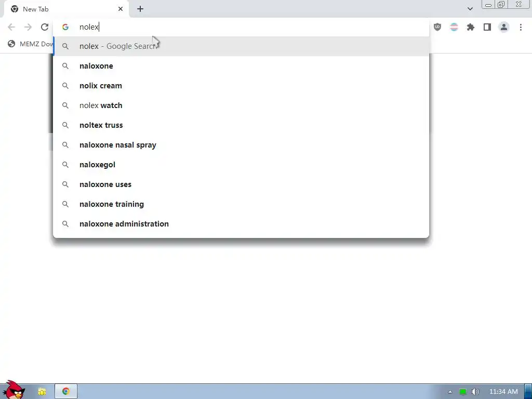The height and width of the screenshot is (399, 532).
Task: Open the Chrome three-dot menu
Action: point(521,27)
